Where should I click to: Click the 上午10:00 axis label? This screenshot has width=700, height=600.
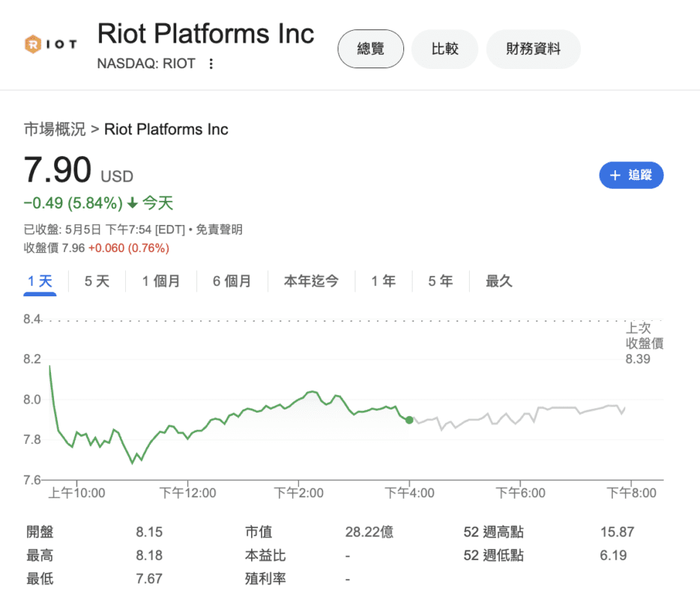(76, 493)
